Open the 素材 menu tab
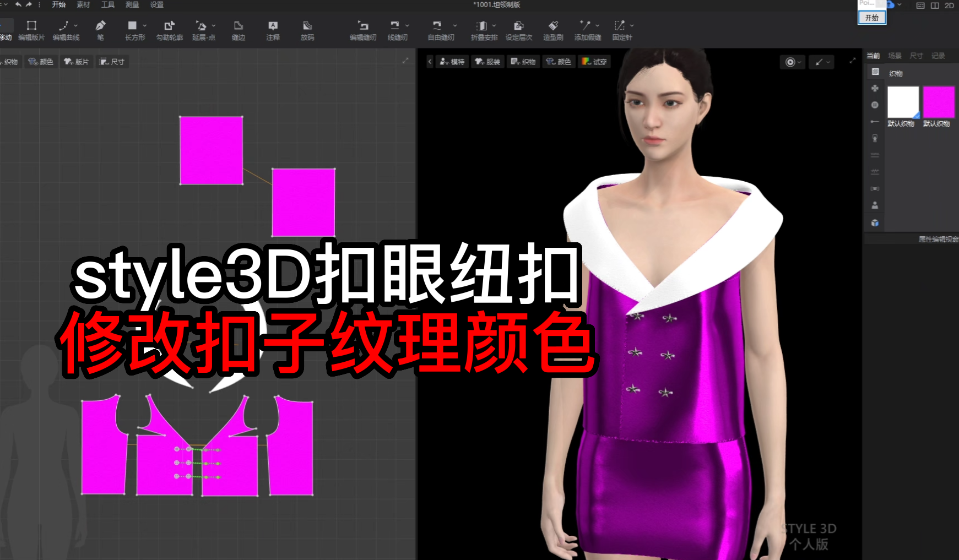 coord(83,4)
